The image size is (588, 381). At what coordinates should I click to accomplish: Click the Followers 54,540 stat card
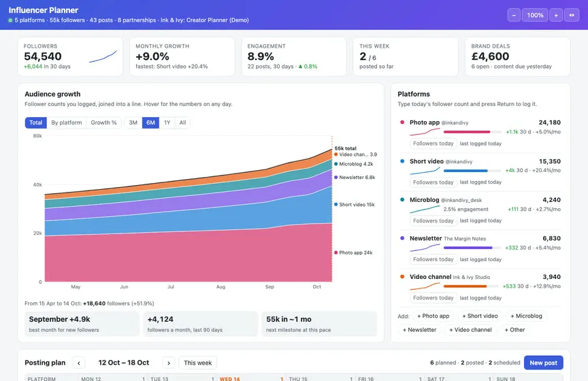tap(70, 56)
